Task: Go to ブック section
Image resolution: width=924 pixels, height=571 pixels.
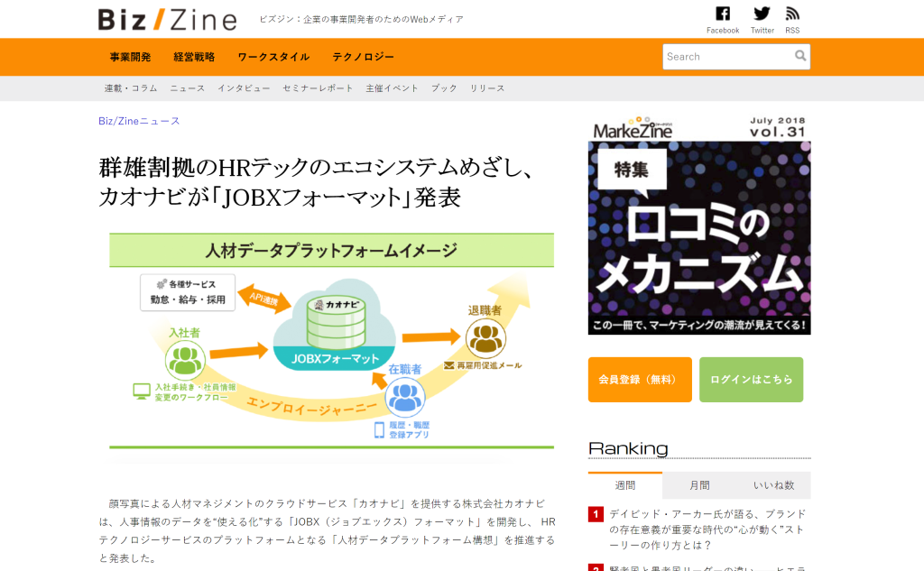Action: (x=444, y=88)
